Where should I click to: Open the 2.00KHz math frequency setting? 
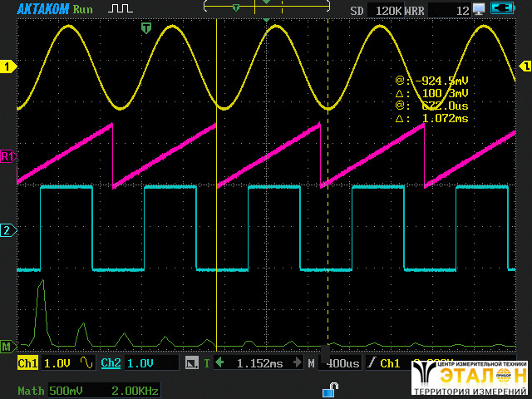[x=135, y=390]
